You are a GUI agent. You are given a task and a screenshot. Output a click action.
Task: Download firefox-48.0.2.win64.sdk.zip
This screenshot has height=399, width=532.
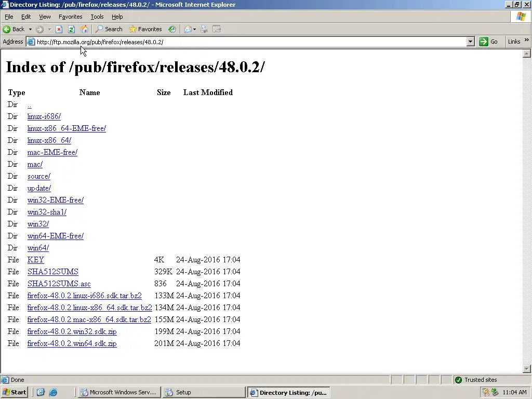click(x=72, y=343)
